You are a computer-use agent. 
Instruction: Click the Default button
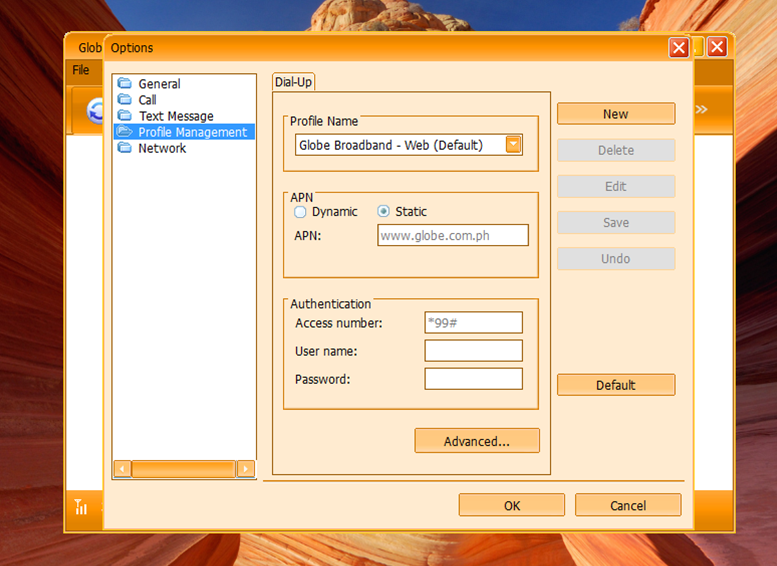pos(616,385)
